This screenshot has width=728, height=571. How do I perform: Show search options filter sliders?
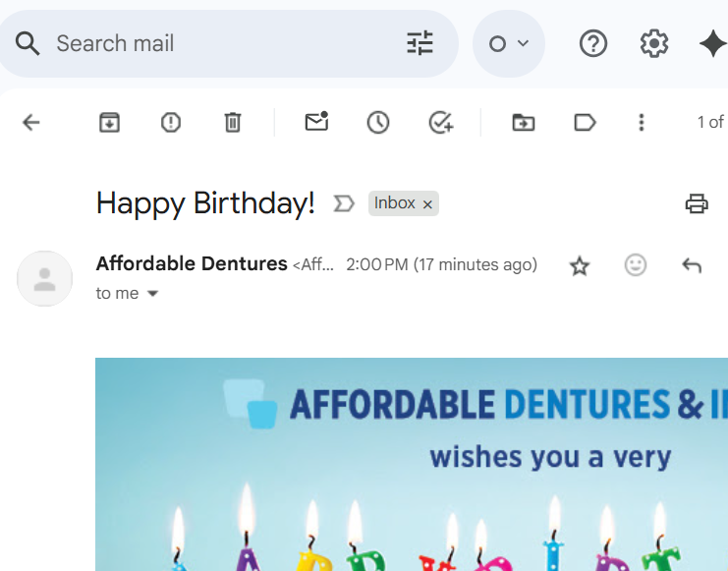tap(420, 43)
